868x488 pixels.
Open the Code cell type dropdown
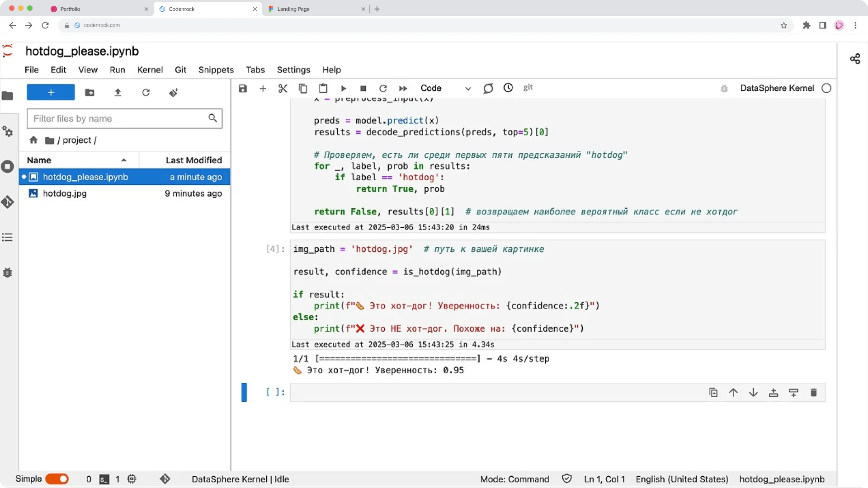[445, 89]
